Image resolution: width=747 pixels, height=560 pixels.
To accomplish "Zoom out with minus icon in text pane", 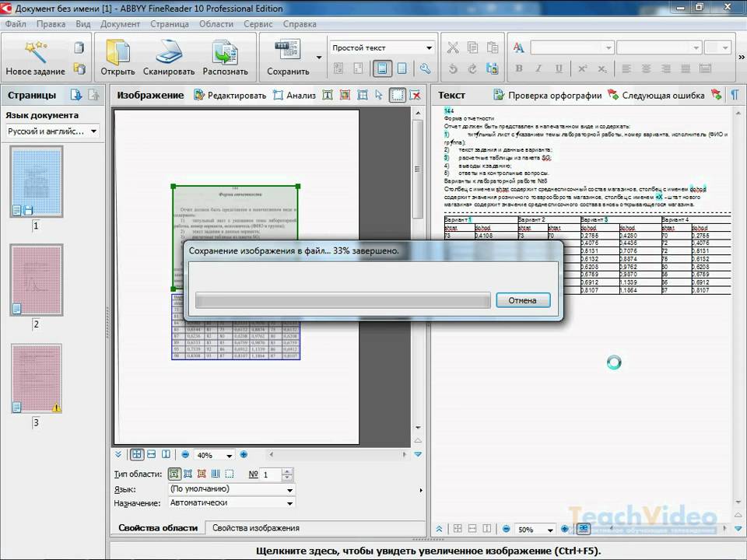I will [507, 529].
